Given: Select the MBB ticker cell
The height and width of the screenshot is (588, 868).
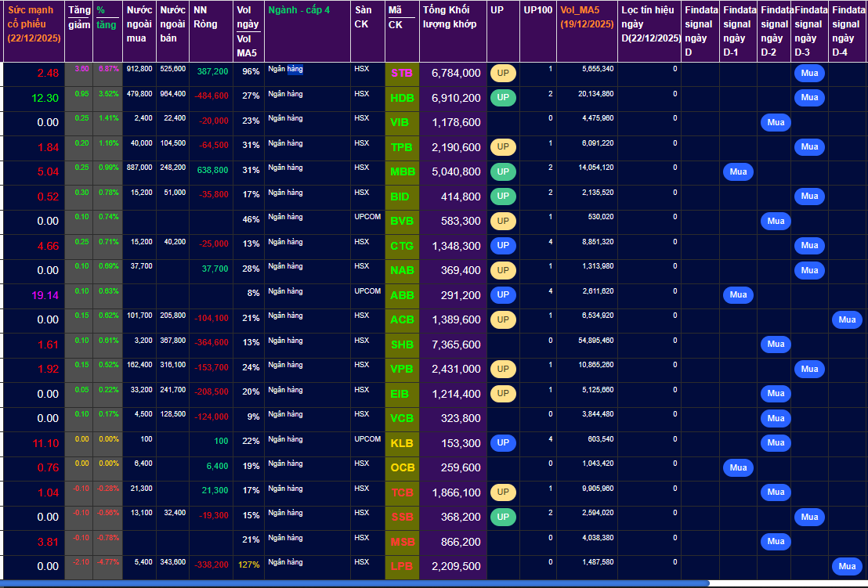Looking at the screenshot, I should click(x=402, y=172).
